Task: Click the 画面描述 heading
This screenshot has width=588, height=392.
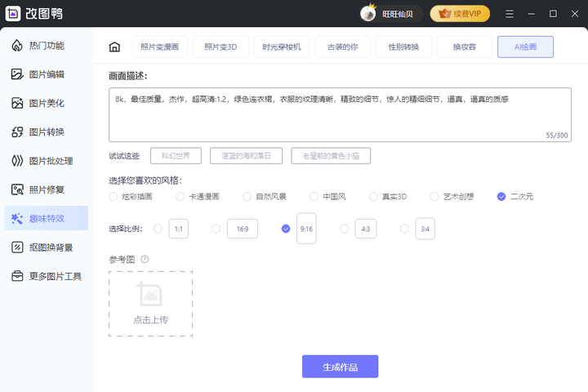Action: pos(128,76)
